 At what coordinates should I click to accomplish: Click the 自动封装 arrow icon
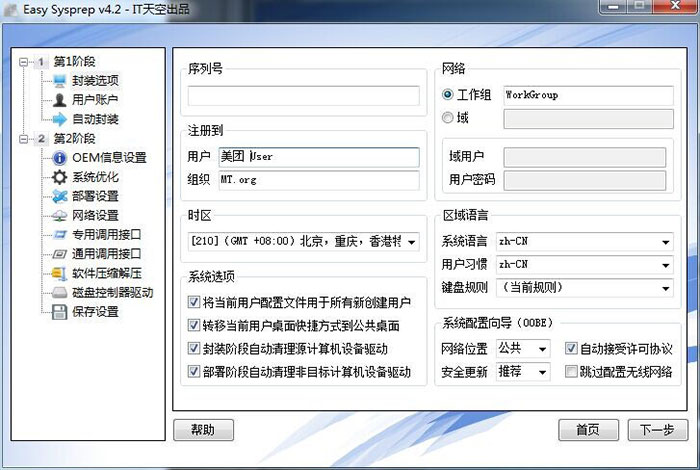point(59,119)
